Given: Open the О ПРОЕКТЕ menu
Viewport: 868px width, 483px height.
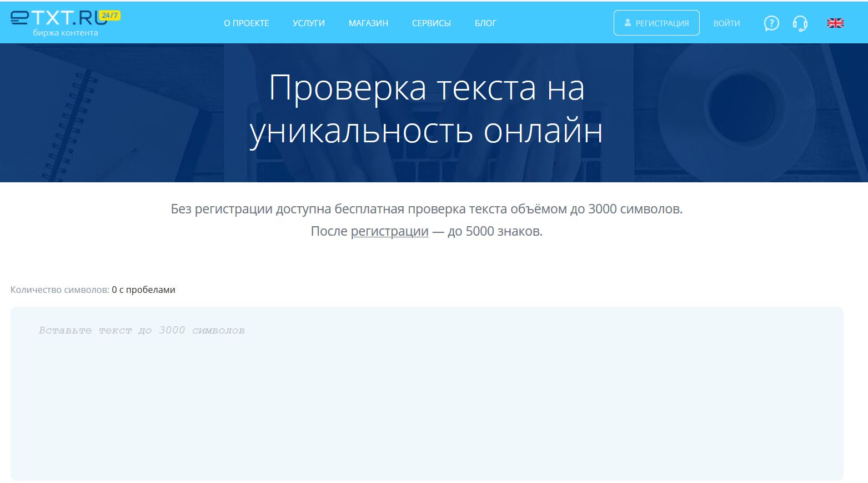Looking at the screenshot, I should click(x=246, y=23).
